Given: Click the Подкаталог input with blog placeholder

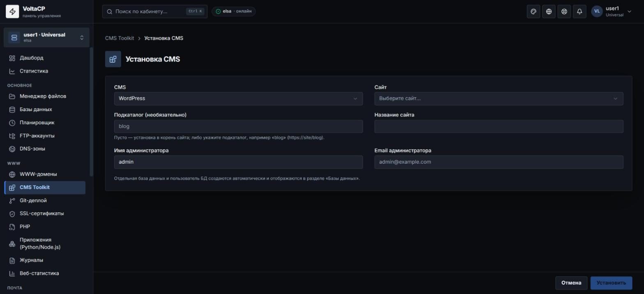Looking at the screenshot, I should pyautogui.click(x=238, y=126).
